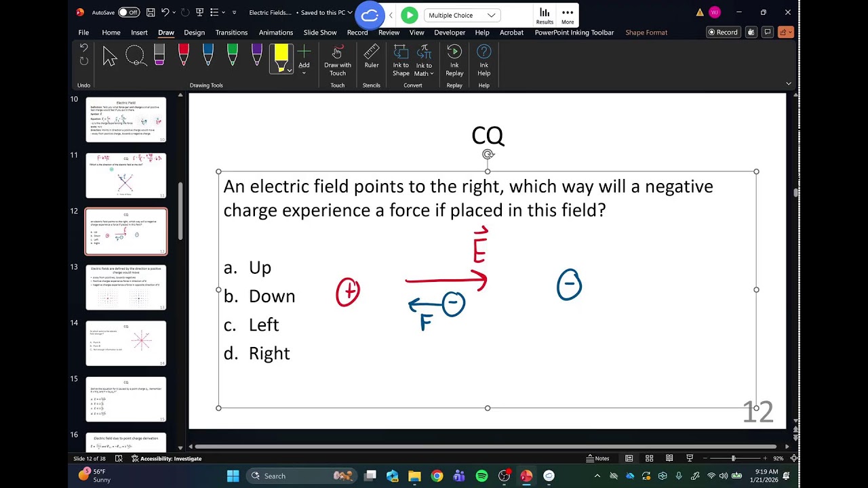Open the Shape Format tab
Image resolution: width=868 pixels, height=488 pixels.
tap(646, 33)
